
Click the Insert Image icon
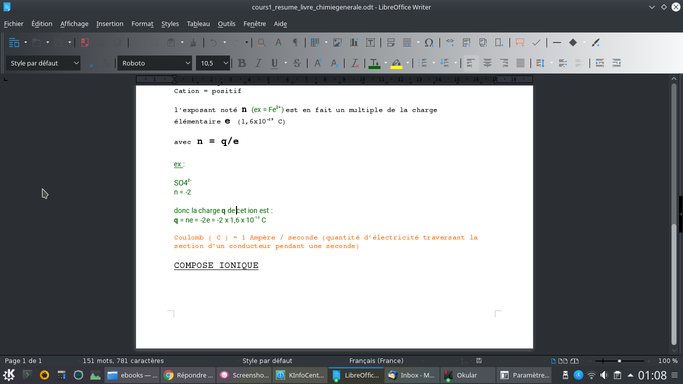(x=337, y=43)
